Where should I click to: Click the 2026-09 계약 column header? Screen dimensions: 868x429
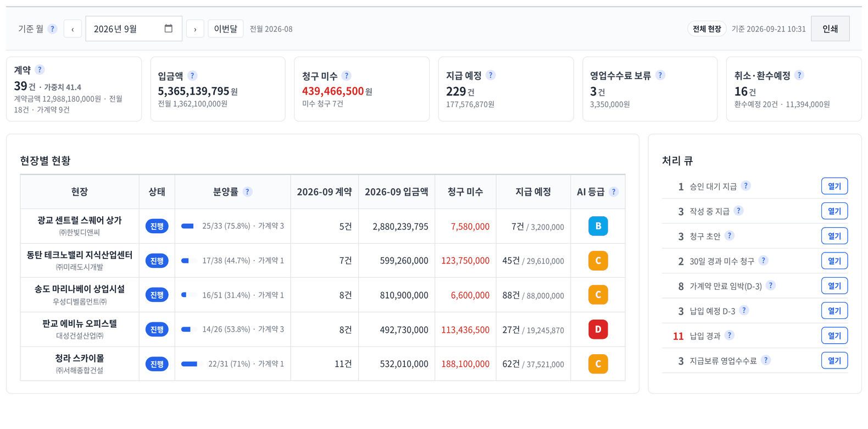click(x=324, y=191)
